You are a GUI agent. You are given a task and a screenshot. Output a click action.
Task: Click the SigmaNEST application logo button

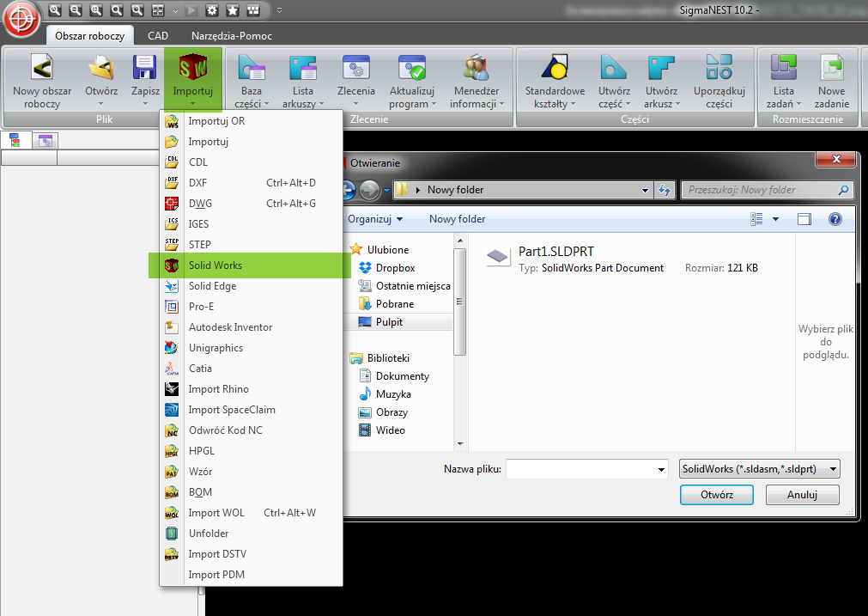pyautogui.click(x=21, y=20)
